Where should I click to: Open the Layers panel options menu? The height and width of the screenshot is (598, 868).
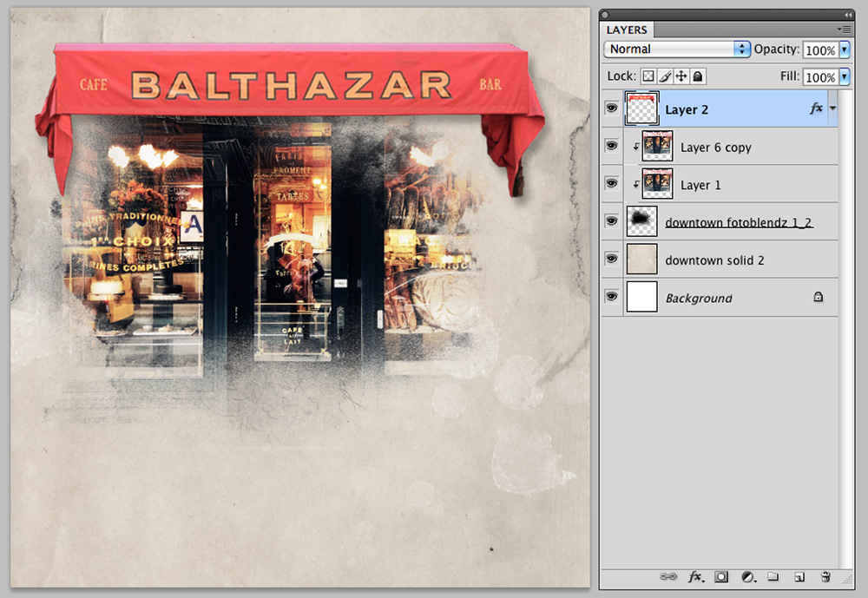844,30
